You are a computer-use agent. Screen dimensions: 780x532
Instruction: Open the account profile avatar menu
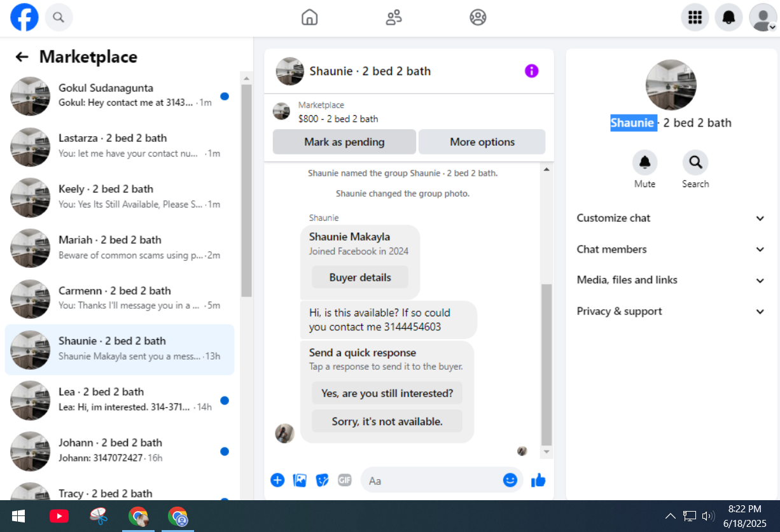(763, 17)
